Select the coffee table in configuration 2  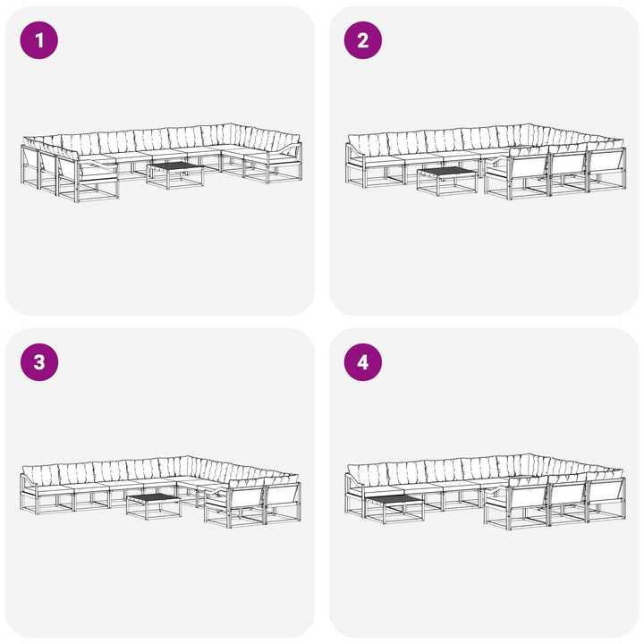click(x=447, y=181)
